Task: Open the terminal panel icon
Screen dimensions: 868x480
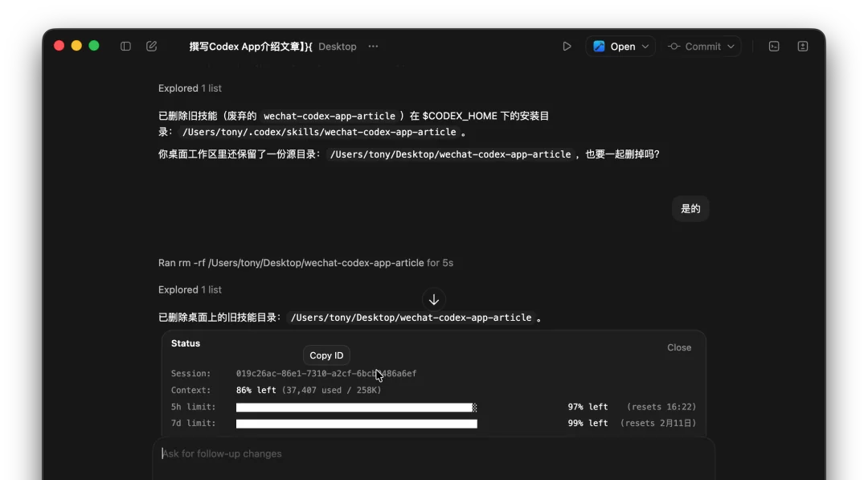Action: click(773, 46)
